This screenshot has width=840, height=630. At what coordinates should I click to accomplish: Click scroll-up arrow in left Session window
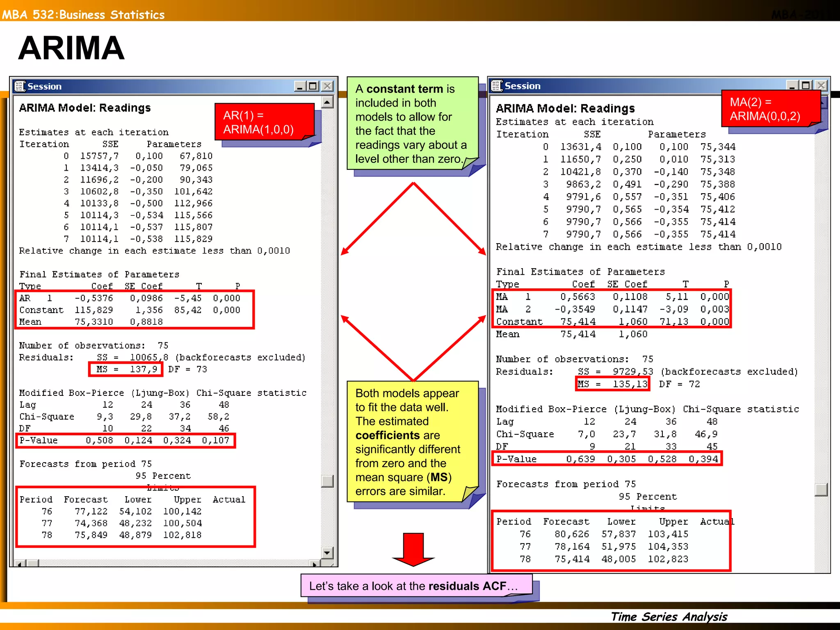[327, 102]
